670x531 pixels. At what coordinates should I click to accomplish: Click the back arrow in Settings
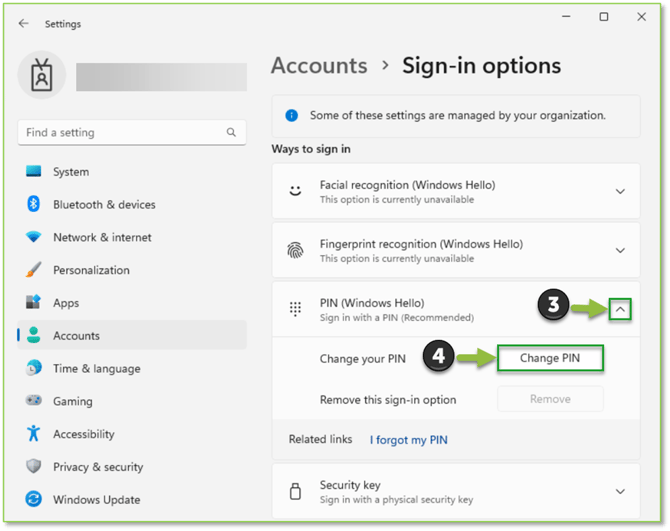pos(24,23)
